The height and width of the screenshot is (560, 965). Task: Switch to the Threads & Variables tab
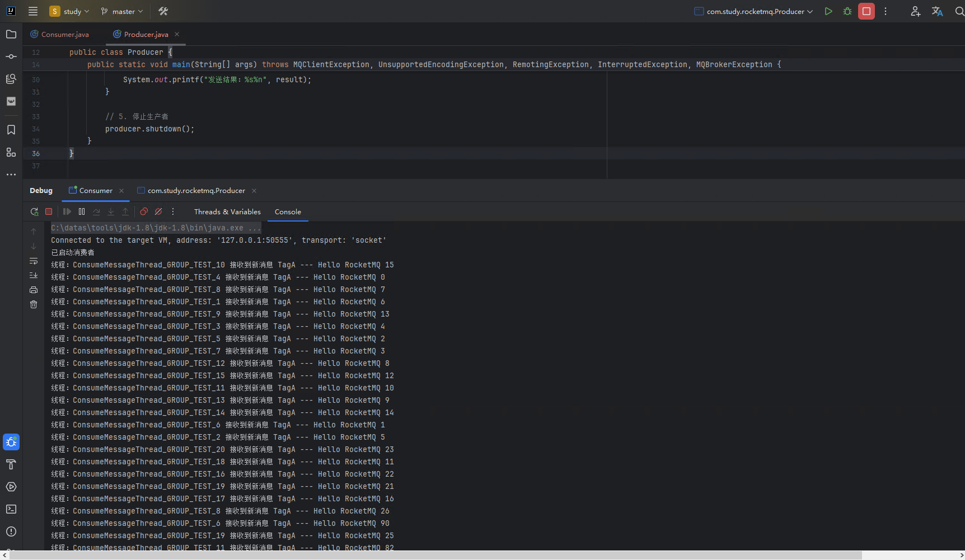[x=227, y=211]
